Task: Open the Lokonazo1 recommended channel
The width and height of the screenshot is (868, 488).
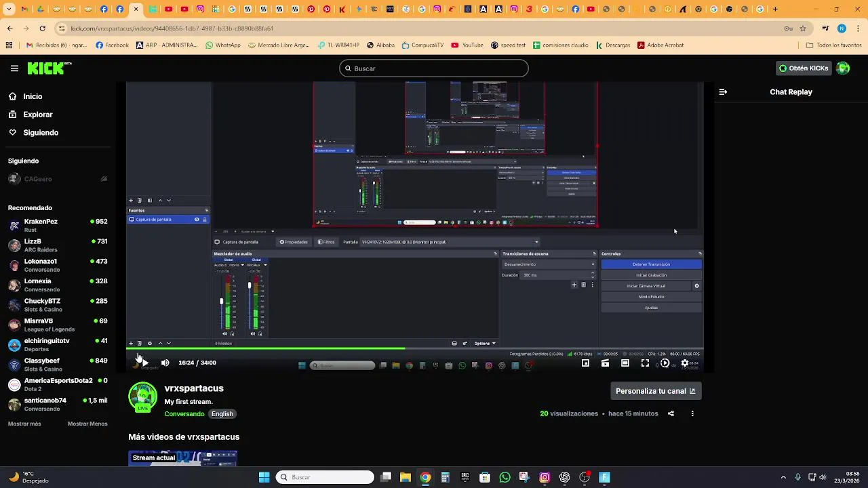Action: tap(58, 265)
